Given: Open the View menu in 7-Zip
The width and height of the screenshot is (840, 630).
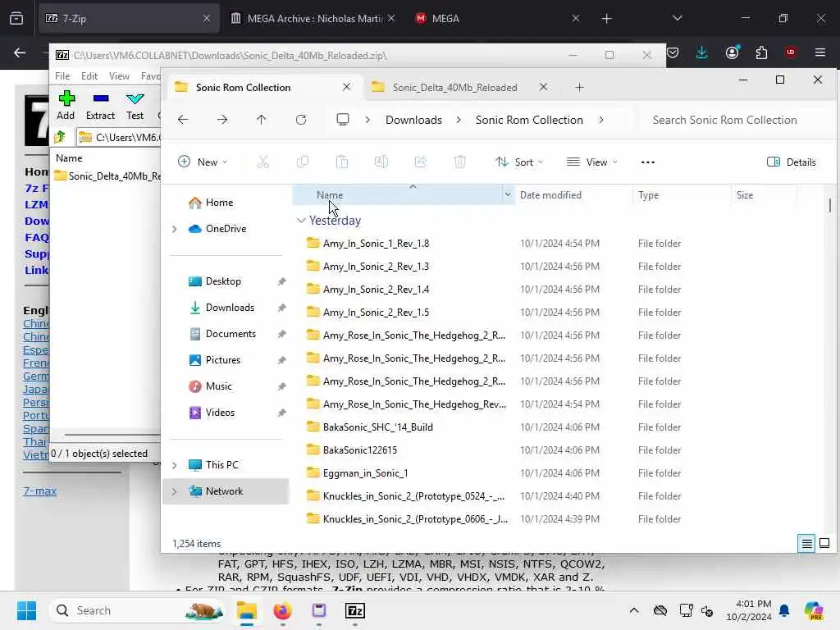Looking at the screenshot, I should (119, 76).
